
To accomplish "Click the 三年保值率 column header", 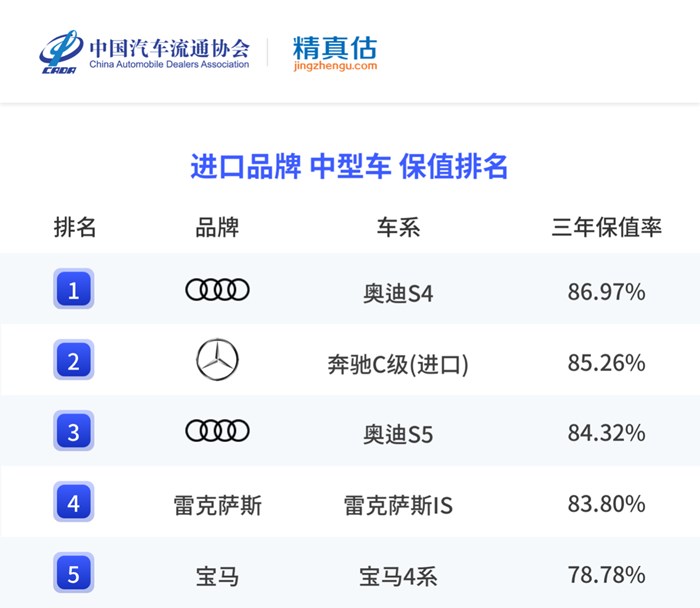I will point(606,227).
